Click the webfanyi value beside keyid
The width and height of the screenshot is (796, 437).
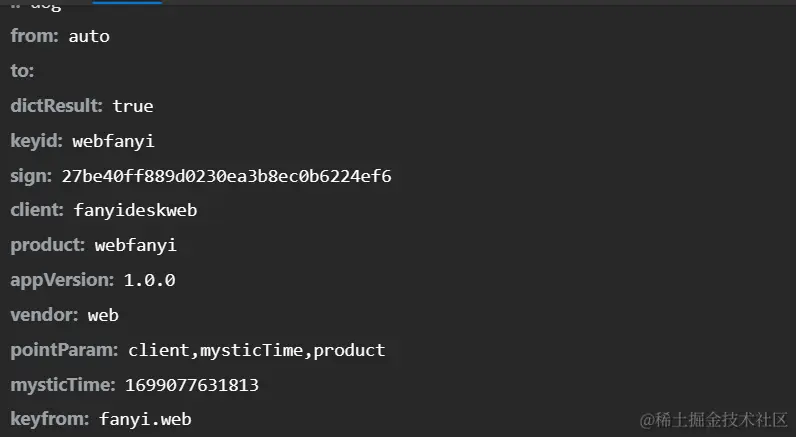113,141
